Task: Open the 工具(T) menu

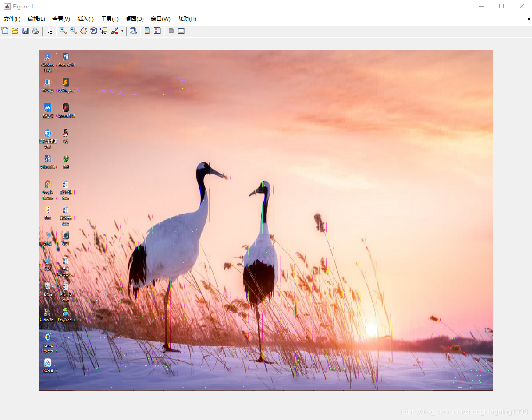Action: tap(110, 19)
